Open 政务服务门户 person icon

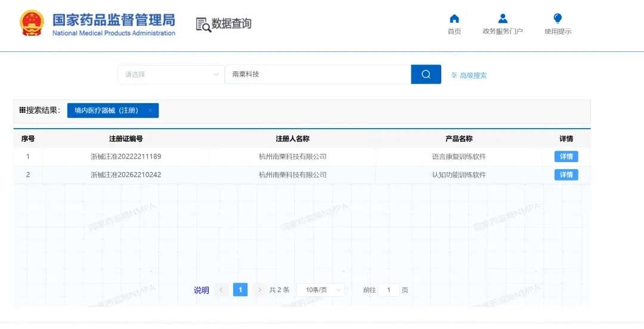[x=503, y=18]
